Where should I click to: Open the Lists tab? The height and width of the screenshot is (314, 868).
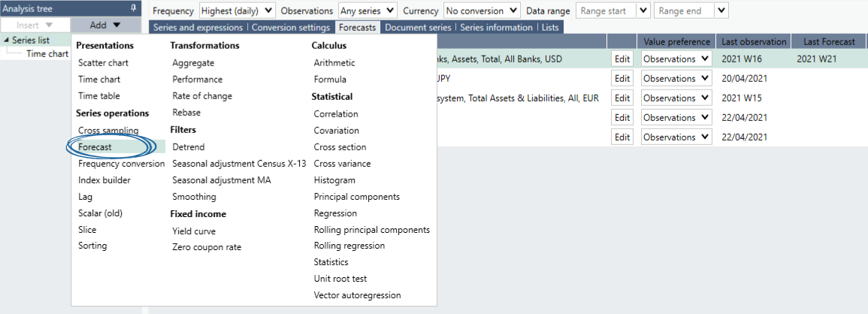550,28
